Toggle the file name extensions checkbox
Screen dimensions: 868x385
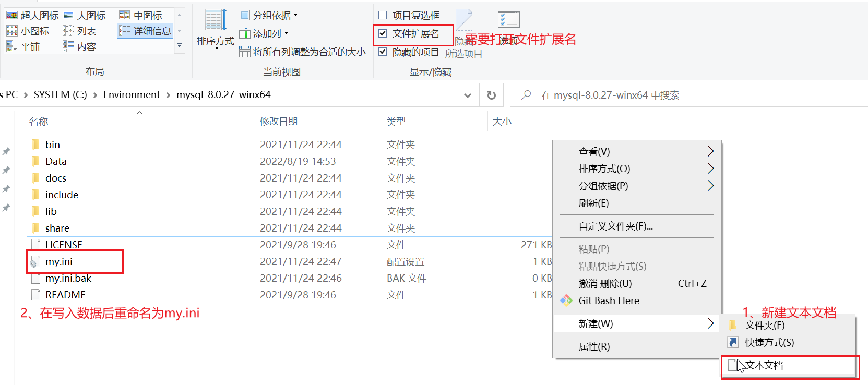[x=383, y=33]
